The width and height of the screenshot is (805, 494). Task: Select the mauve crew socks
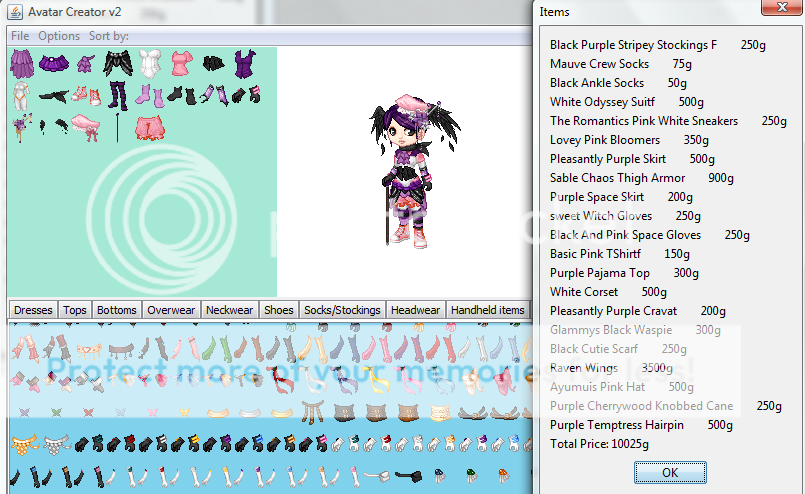pyautogui.click(x=147, y=97)
